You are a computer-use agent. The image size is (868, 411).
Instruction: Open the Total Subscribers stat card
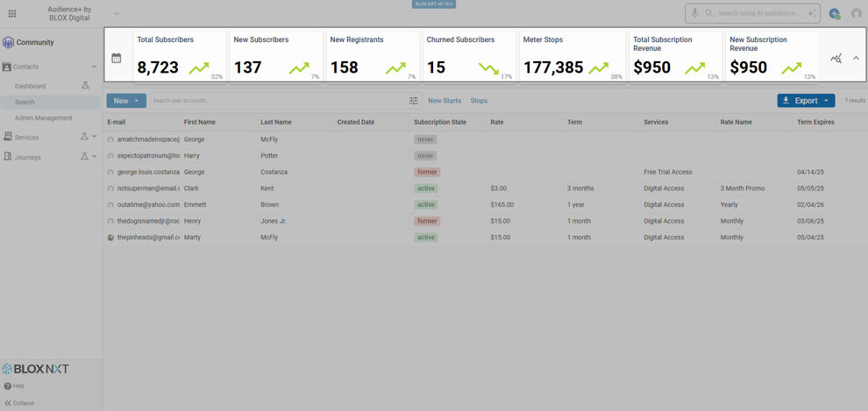[180, 56]
